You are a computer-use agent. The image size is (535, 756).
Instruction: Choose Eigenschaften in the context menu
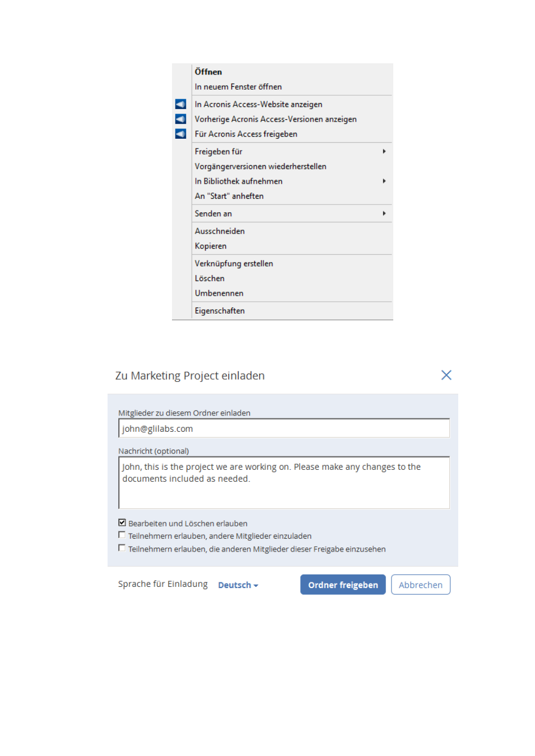click(292, 311)
